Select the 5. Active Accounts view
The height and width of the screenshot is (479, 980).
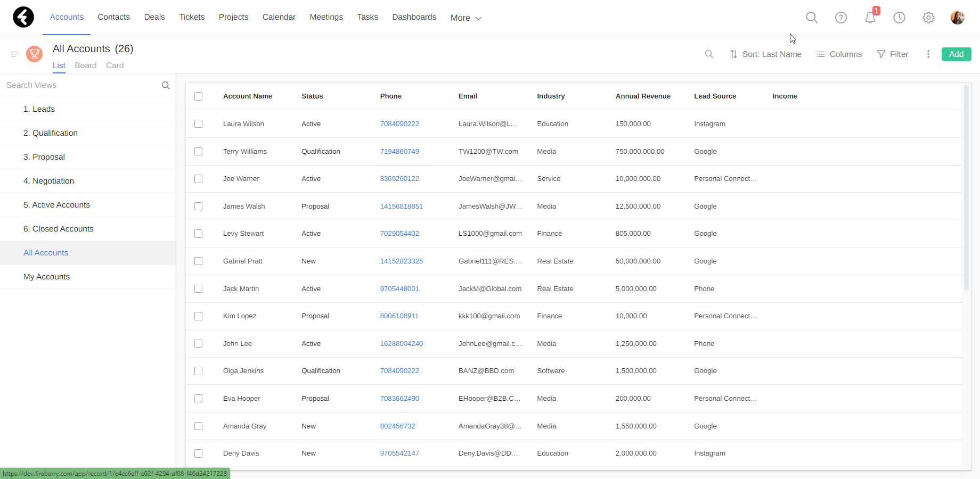click(x=88, y=205)
